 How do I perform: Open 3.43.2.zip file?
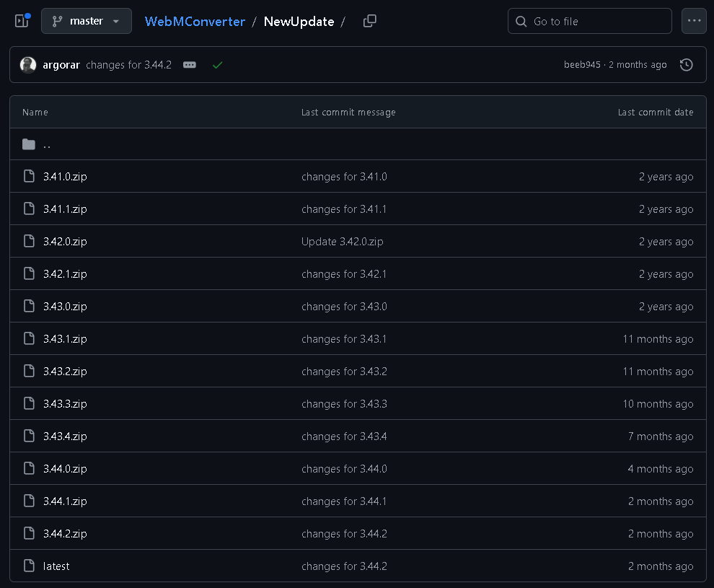click(65, 372)
